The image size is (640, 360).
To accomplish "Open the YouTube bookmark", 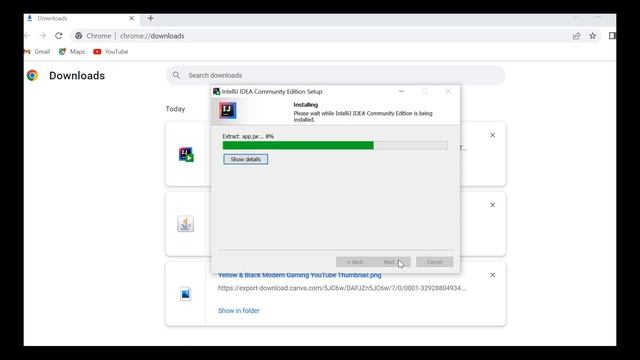I will point(111,51).
